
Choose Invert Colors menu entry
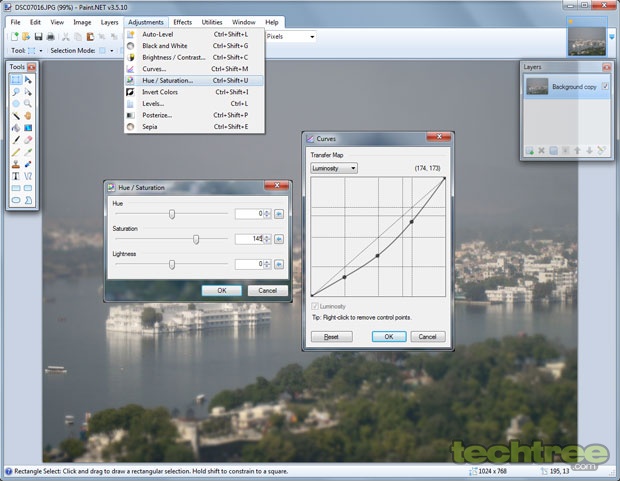[x=194, y=92]
